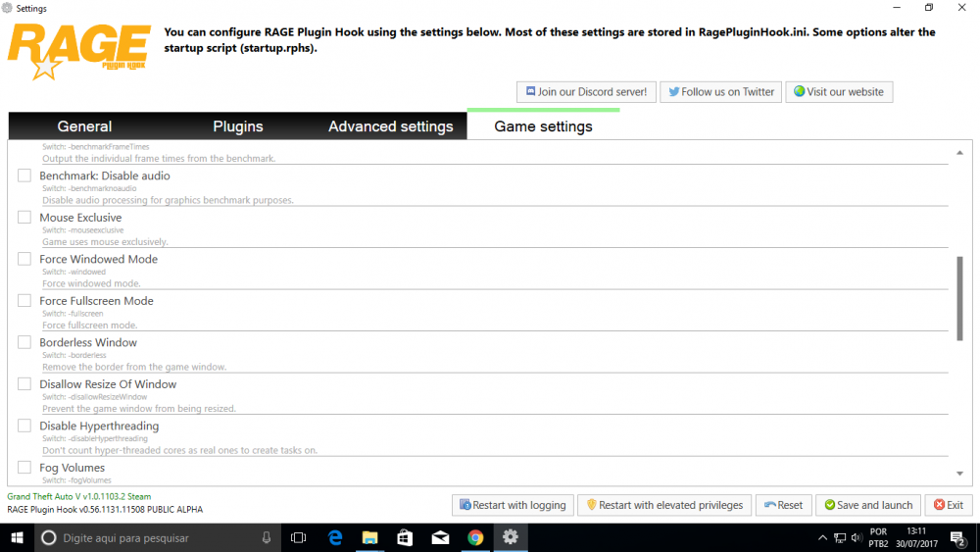Viewport: 980px width, 552px height.
Task: Enable Force Fullscreen Mode
Action: pos(24,301)
